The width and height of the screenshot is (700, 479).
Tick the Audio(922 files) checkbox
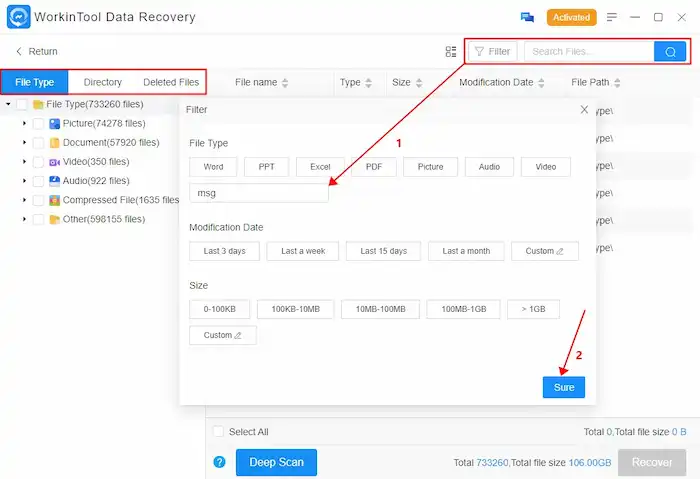[38, 181]
